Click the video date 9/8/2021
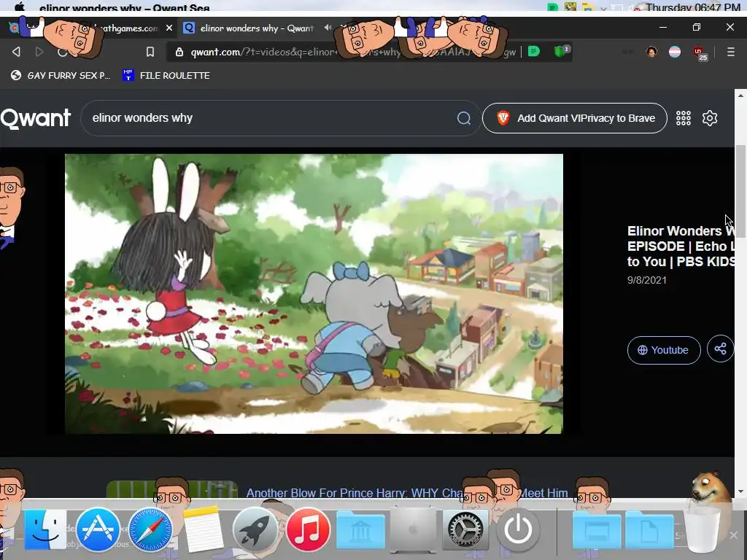Screen dimensions: 747x560 click(646, 280)
